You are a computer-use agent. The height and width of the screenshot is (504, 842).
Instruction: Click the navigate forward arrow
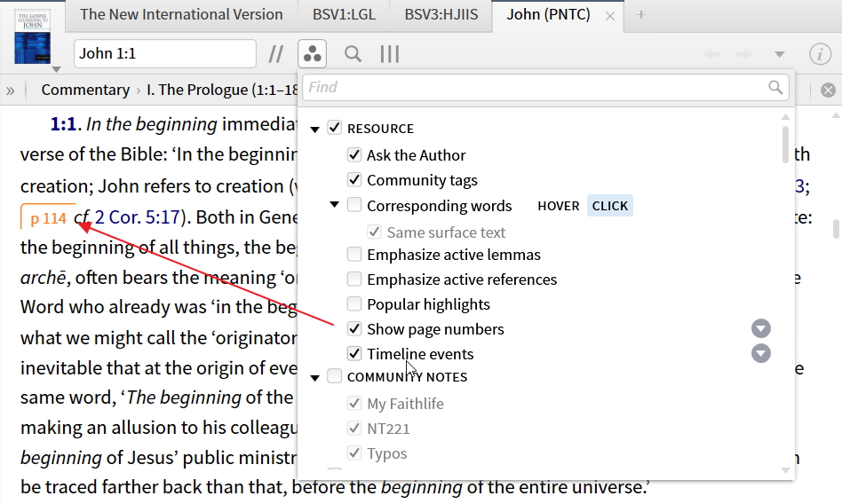pos(743,53)
